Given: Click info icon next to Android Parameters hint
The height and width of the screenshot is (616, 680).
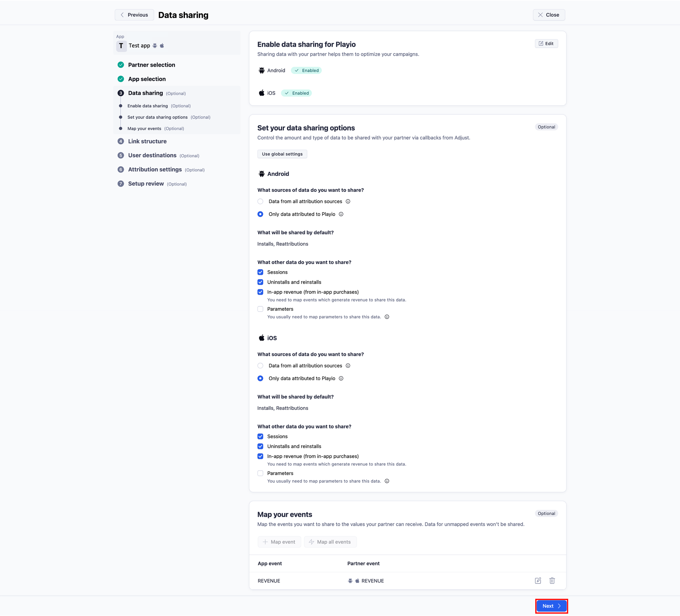Looking at the screenshot, I should (x=387, y=317).
